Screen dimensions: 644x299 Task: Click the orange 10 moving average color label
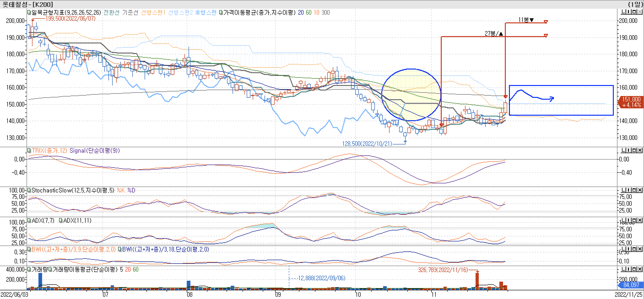coord(317,13)
